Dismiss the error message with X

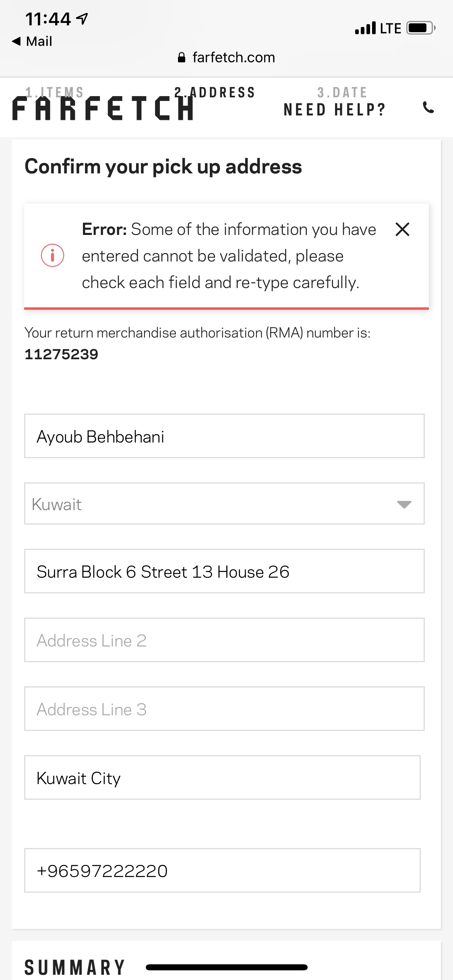402,229
